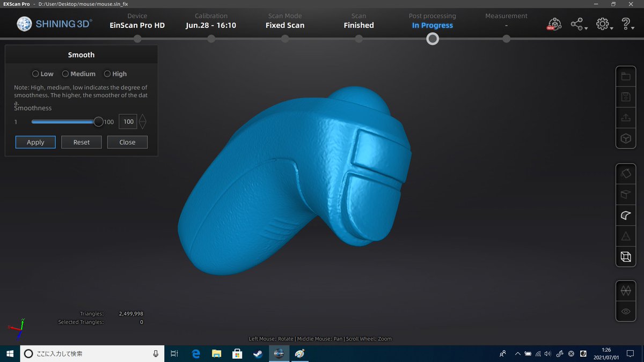Viewport: 644px width, 362px height.
Task: Go to the Device step
Action: tap(137, 21)
